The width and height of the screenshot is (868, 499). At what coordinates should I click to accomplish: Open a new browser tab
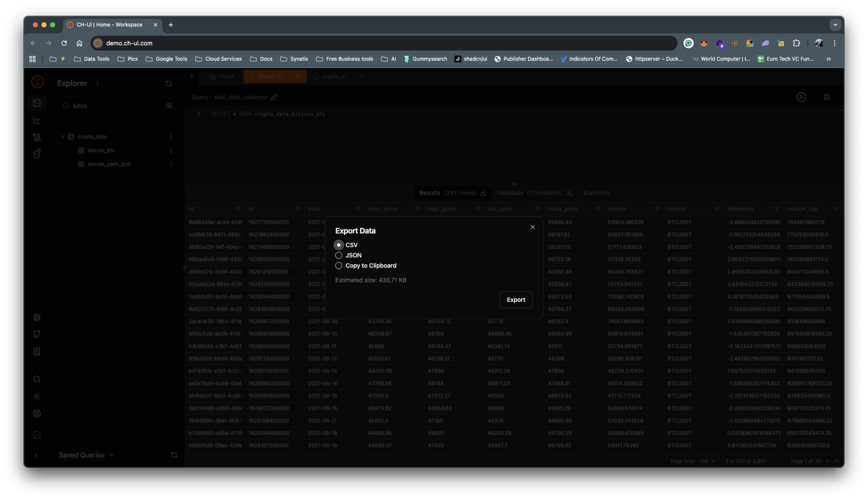coord(171,25)
